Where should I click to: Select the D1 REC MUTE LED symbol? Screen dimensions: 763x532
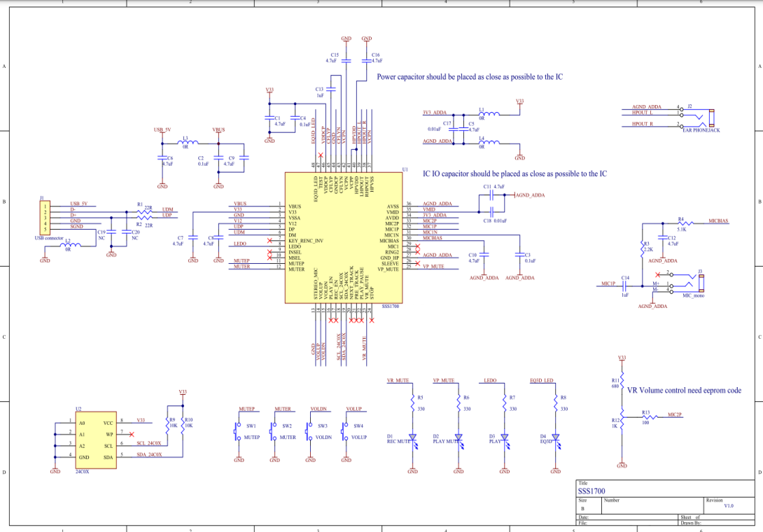pyautogui.click(x=414, y=440)
